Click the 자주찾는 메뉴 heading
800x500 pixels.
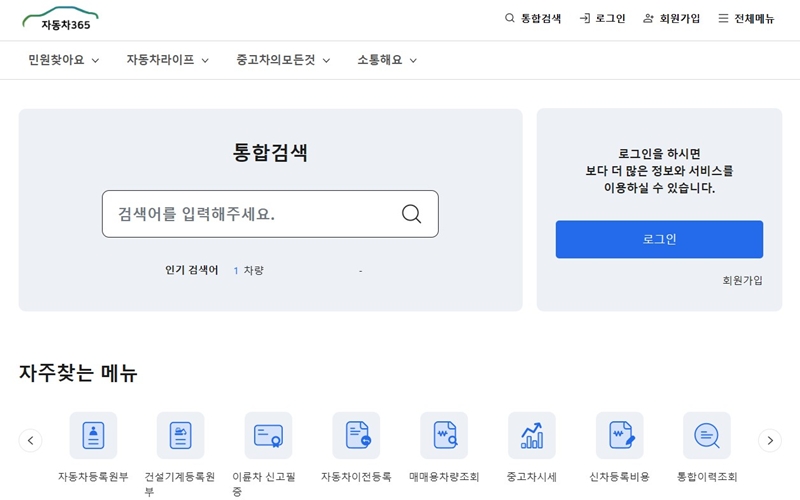tap(78, 373)
